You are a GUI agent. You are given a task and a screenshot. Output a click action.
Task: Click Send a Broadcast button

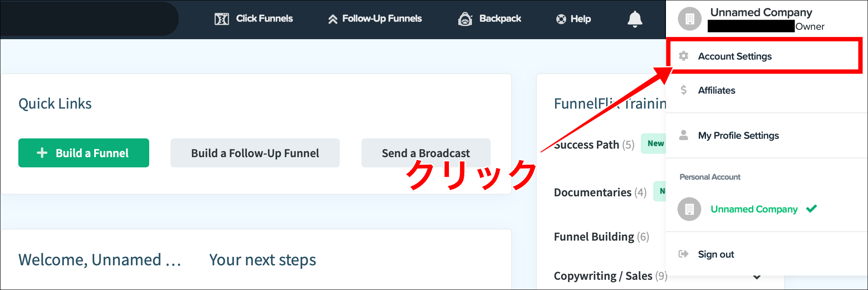coord(426,153)
